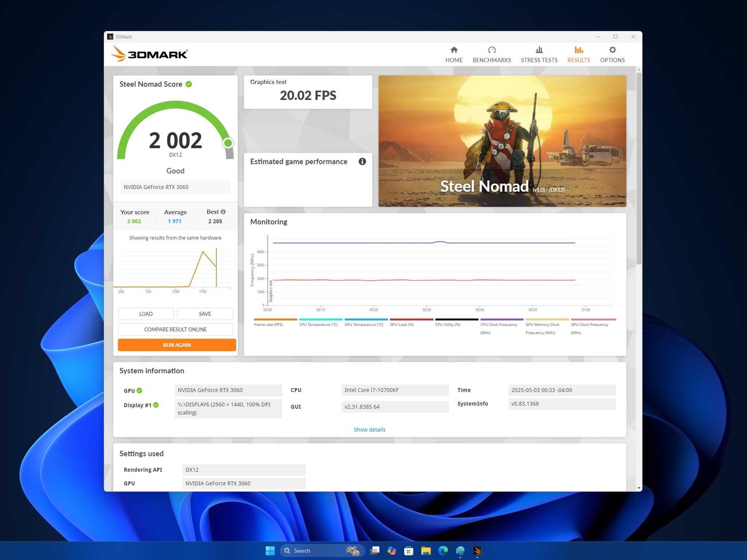
Task: Open the Windows Start menu
Action: [x=270, y=551]
